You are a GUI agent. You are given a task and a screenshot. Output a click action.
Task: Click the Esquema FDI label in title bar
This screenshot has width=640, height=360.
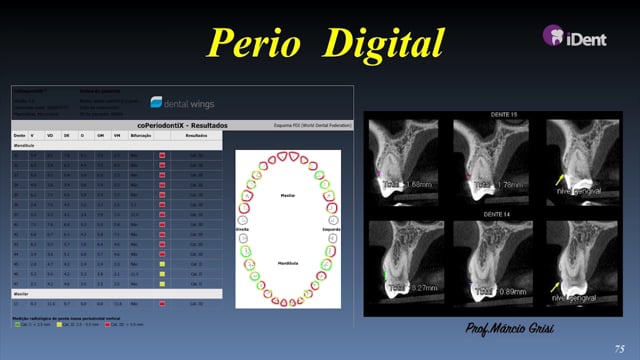(313, 125)
